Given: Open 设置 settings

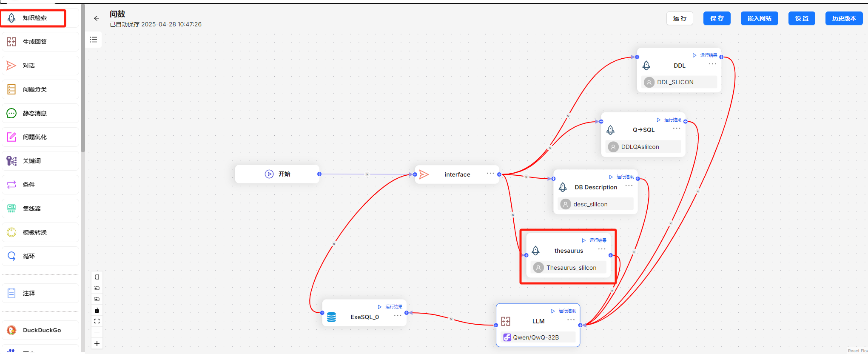Looking at the screenshot, I should pos(802,18).
